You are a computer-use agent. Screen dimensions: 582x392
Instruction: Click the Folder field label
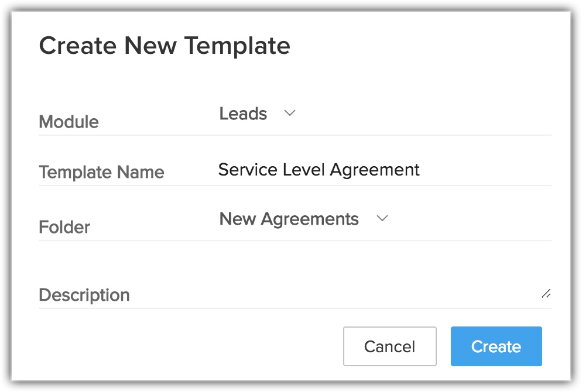(x=64, y=226)
